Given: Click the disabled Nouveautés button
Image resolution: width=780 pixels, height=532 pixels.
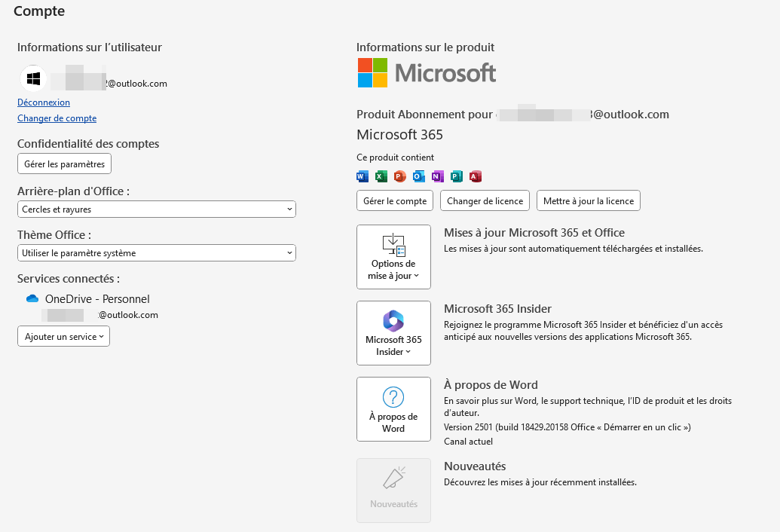Looking at the screenshot, I should [x=393, y=491].
